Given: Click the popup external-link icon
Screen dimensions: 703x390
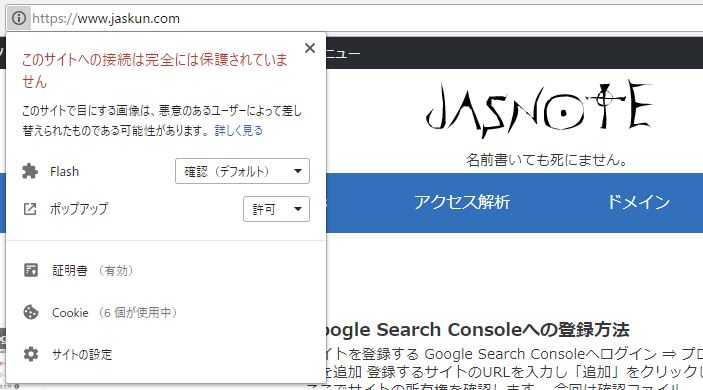Looking at the screenshot, I should tap(30, 209).
